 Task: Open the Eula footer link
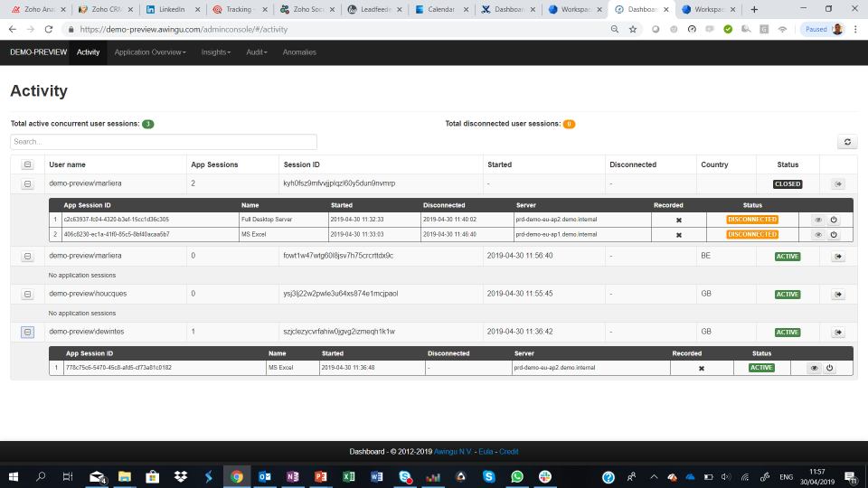(x=486, y=452)
